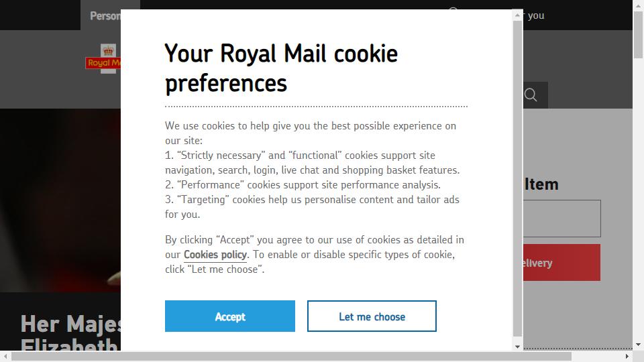
Task: Click the magnifying glass search icon
Action: tap(531, 95)
